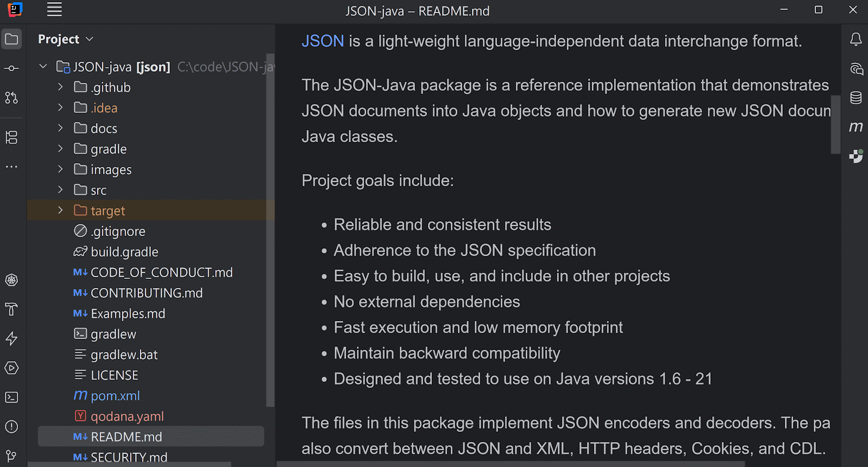Screen dimensions: 868x467
Task: Click 'Maintain backward compatibility' bullet text
Action: click(x=447, y=353)
